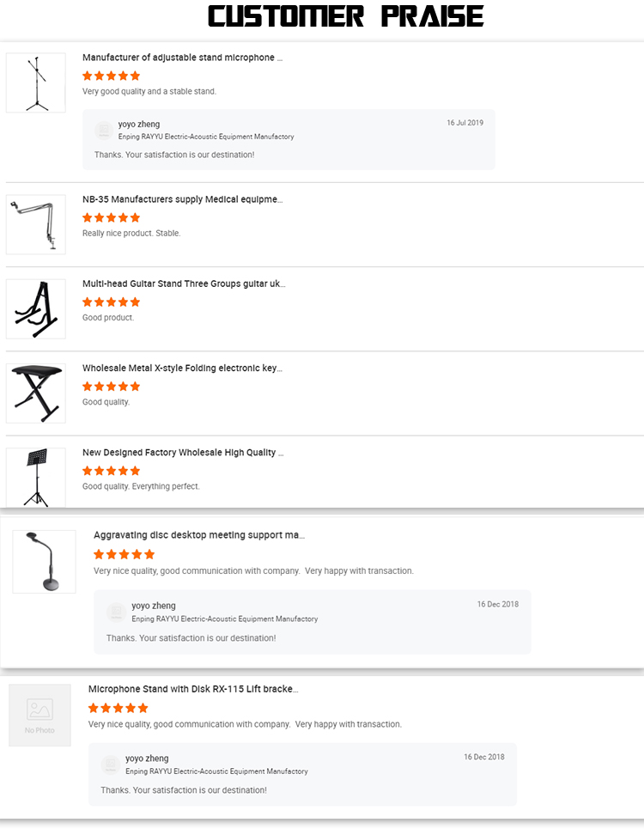Click star rating under Microphone Stand RX-115

click(118, 708)
